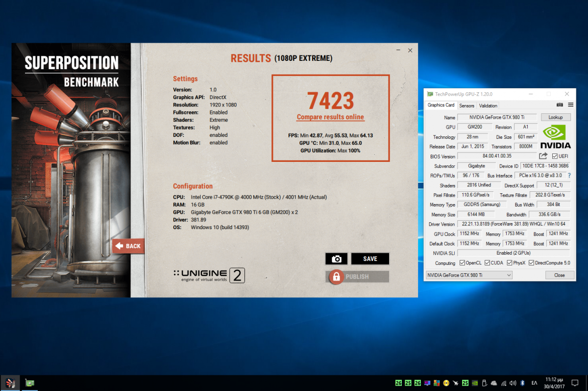
Task: Click the gold disc tray icon
Action: click(x=446, y=383)
